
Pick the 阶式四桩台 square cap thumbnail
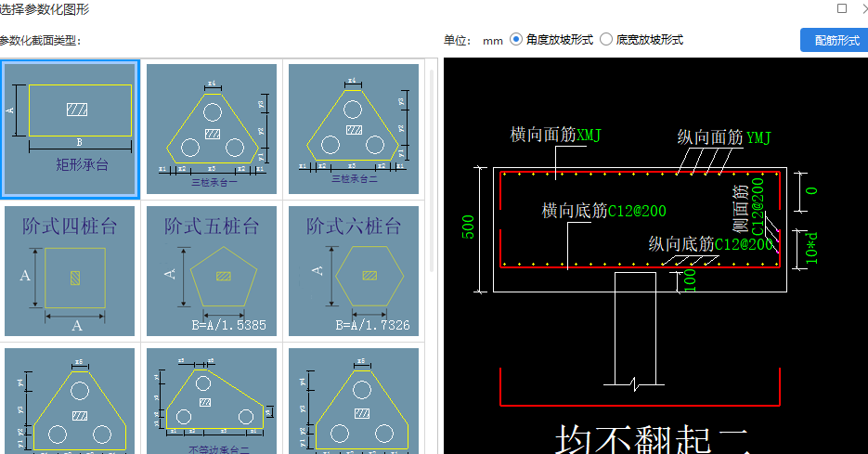[70, 271]
